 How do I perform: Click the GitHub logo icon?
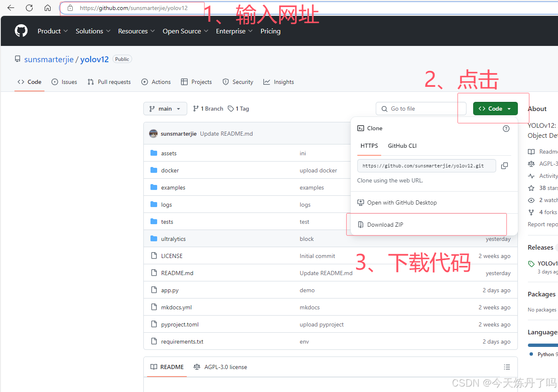click(21, 31)
